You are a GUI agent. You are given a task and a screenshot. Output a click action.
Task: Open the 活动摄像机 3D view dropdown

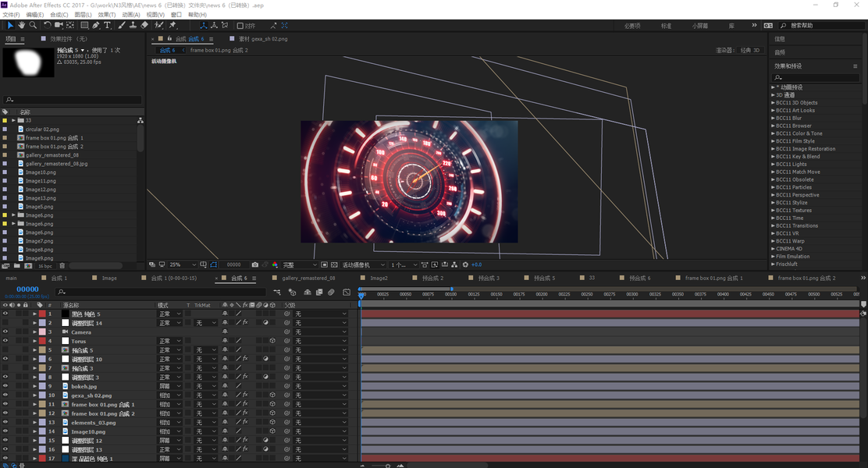tap(363, 265)
